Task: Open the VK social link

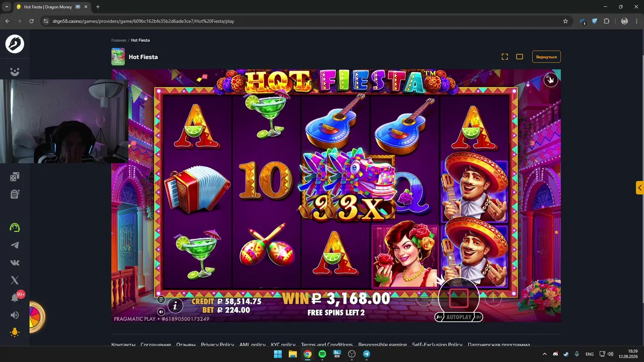Action: (15, 262)
